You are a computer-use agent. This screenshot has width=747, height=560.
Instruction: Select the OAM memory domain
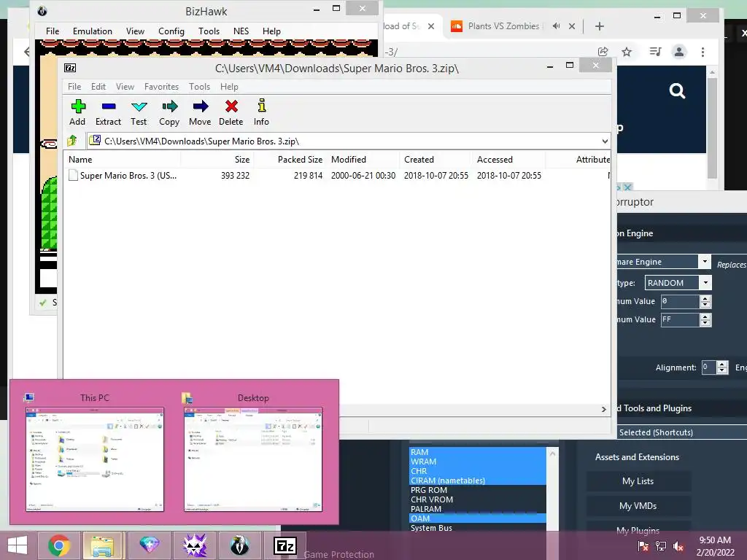tap(477, 518)
